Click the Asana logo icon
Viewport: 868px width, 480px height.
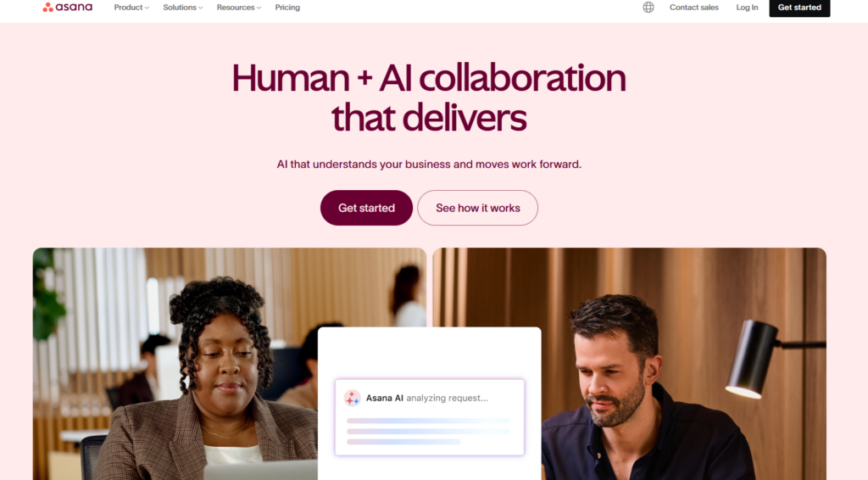(48, 7)
